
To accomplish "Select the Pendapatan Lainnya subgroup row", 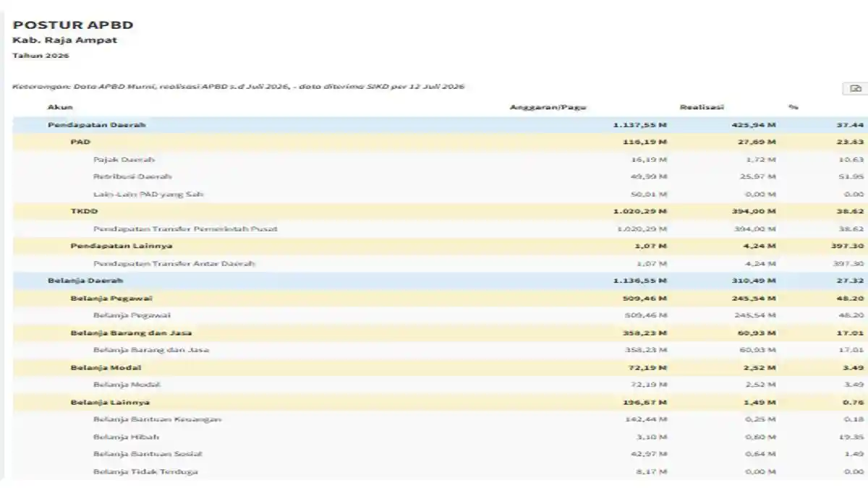I will tap(441, 246).
